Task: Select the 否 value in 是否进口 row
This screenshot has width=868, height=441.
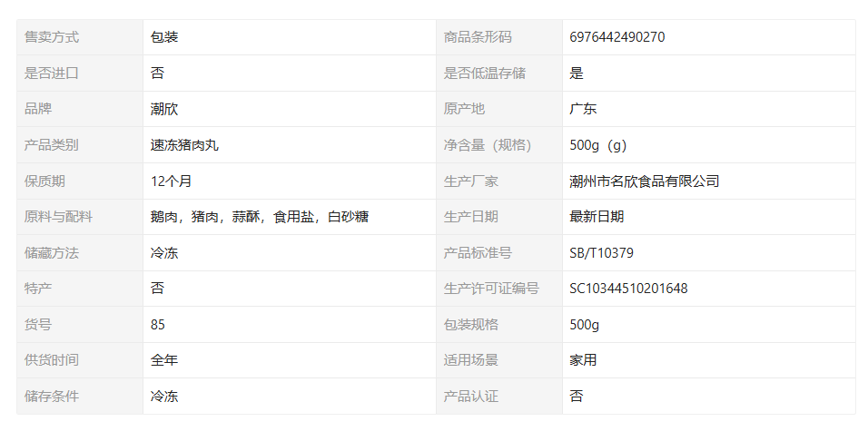Action: 157,73
